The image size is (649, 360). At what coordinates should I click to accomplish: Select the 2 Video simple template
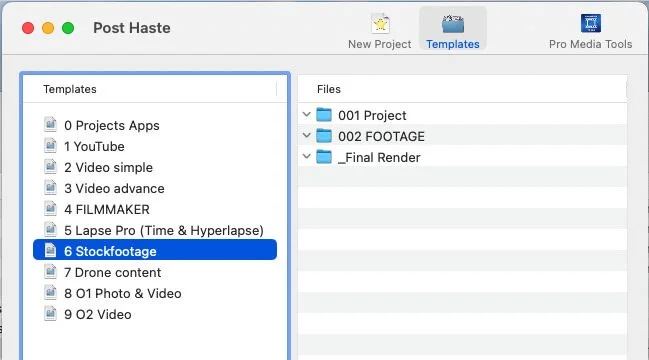coord(108,168)
